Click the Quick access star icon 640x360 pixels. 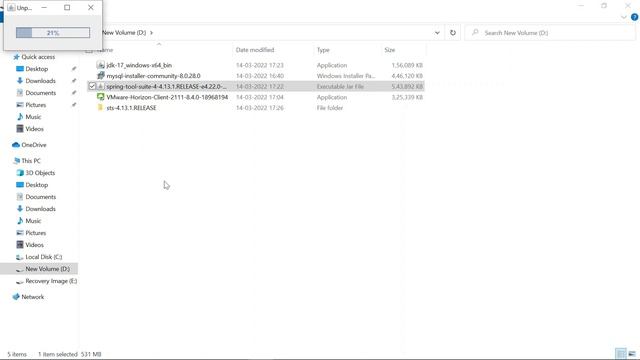[x=16, y=57]
